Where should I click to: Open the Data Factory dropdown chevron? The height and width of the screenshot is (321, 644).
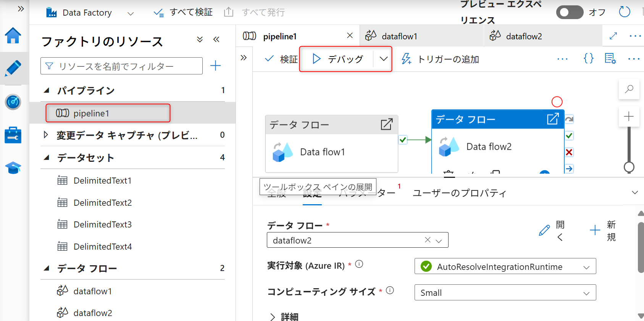tap(131, 13)
